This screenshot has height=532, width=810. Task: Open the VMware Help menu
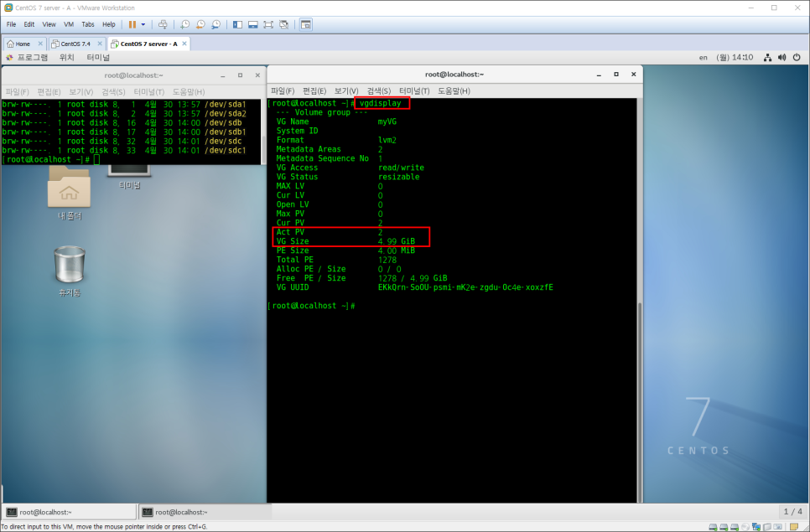[x=108, y=24]
